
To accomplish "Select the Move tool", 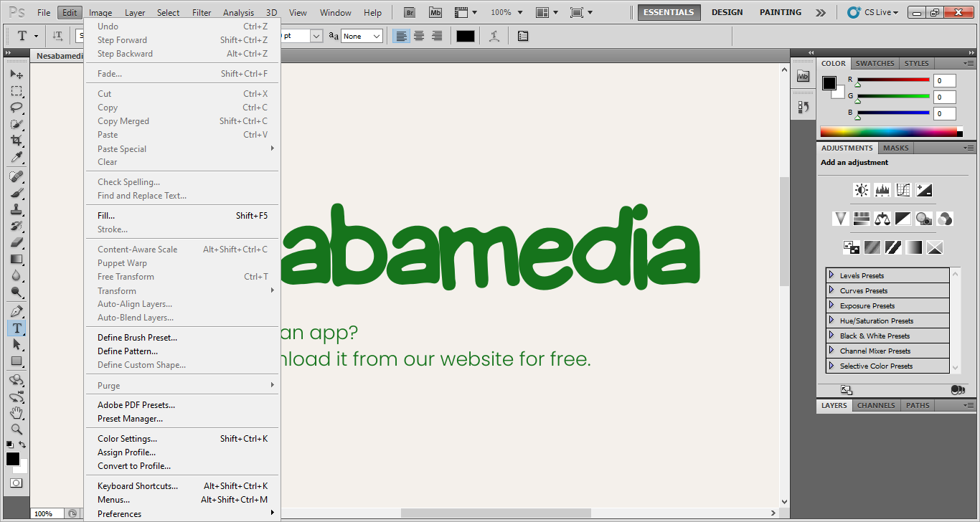I will 16,75.
